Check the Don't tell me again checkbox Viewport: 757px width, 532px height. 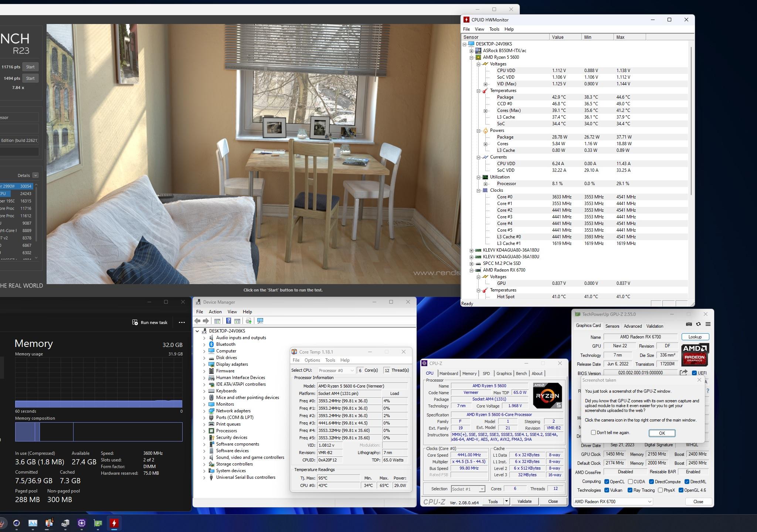[x=594, y=433]
